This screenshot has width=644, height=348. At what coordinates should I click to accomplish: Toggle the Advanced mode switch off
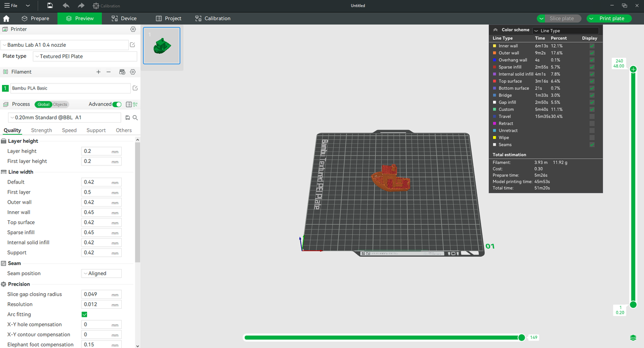pos(117,105)
